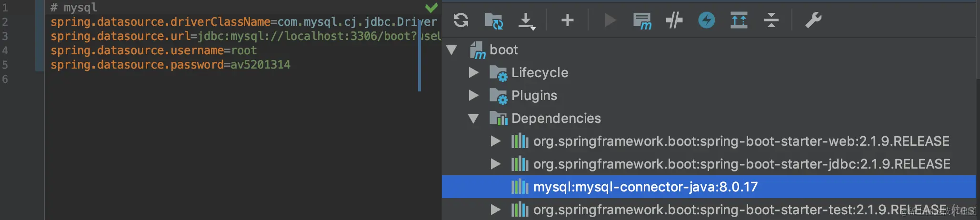980x220 pixels.
Task: Click line number 1 in the gutter
Action: [x=5, y=8]
